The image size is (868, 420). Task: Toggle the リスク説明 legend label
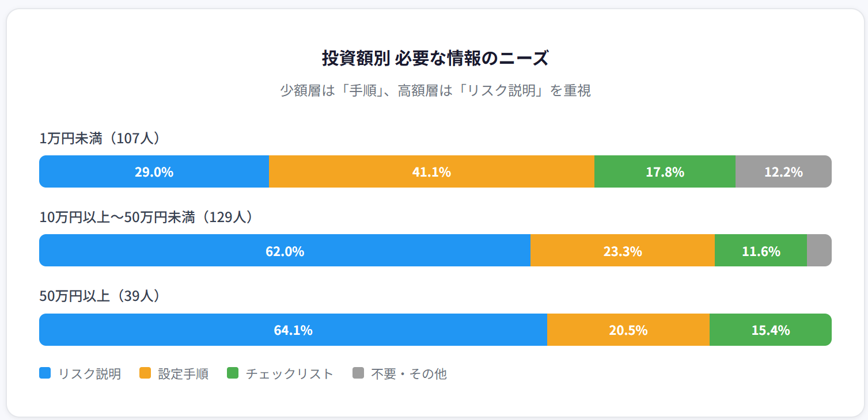89,374
